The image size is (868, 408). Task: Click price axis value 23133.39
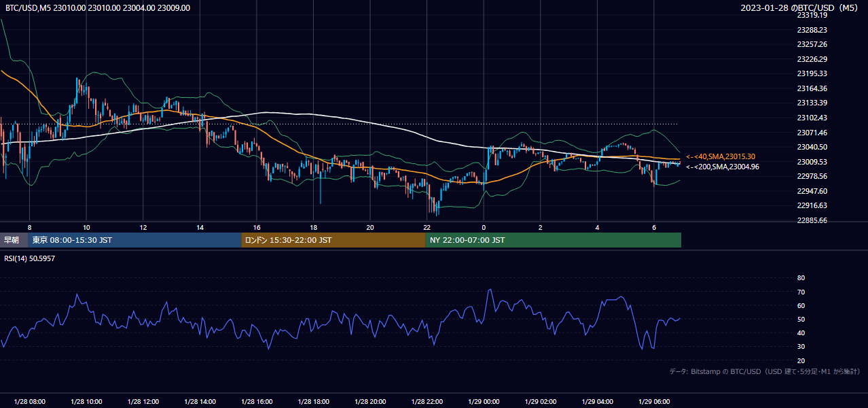point(812,103)
